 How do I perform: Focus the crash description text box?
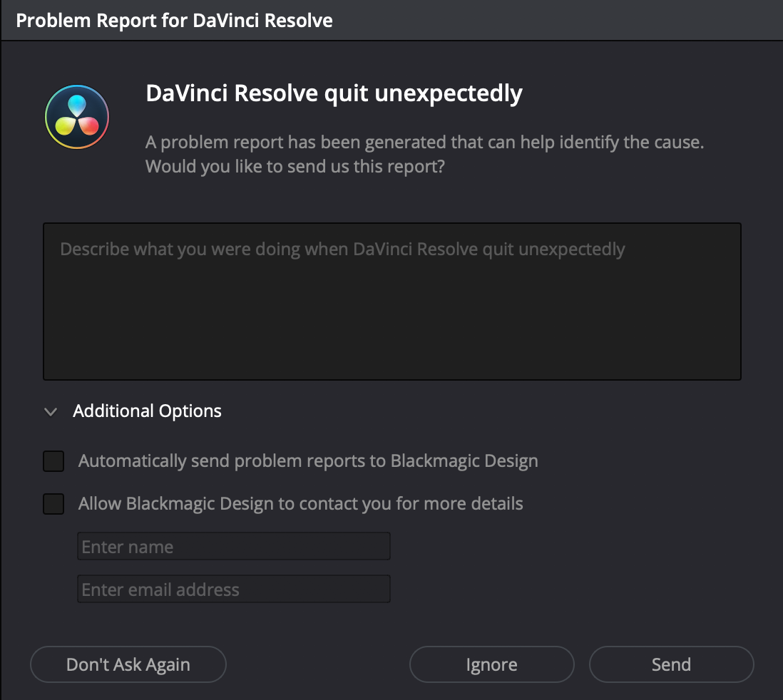(392, 302)
